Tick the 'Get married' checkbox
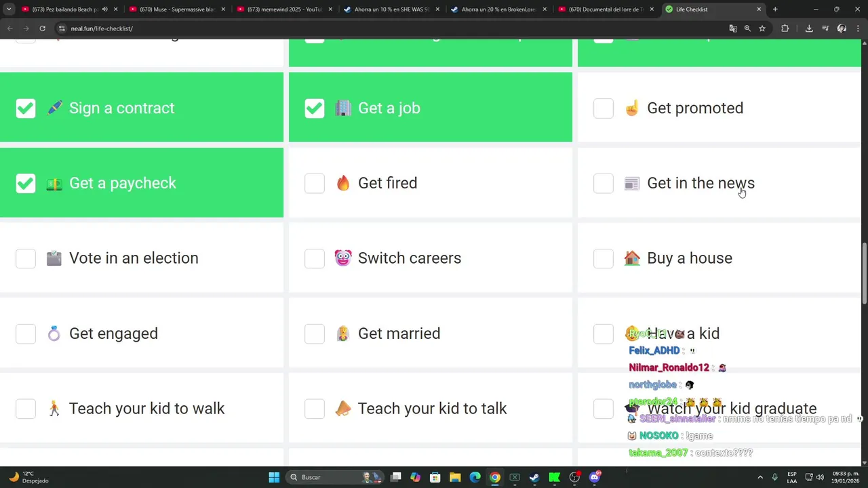The height and width of the screenshot is (488, 868). pyautogui.click(x=315, y=333)
